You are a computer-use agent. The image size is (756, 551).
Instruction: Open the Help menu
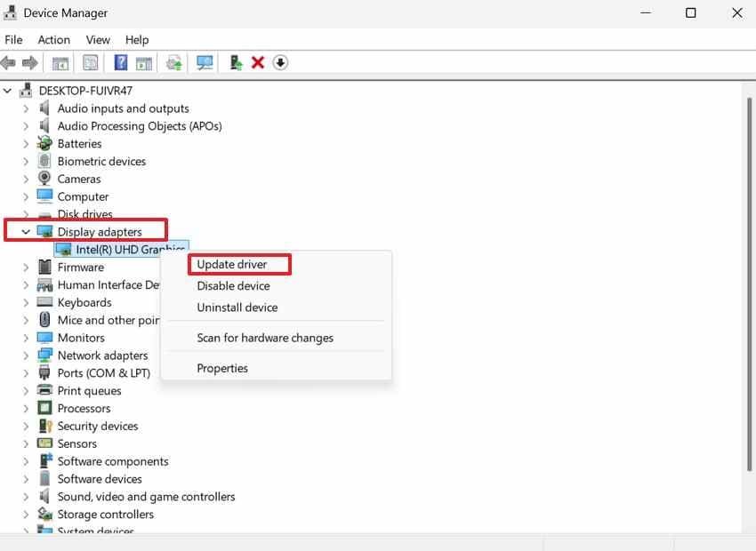[x=137, y=39]
